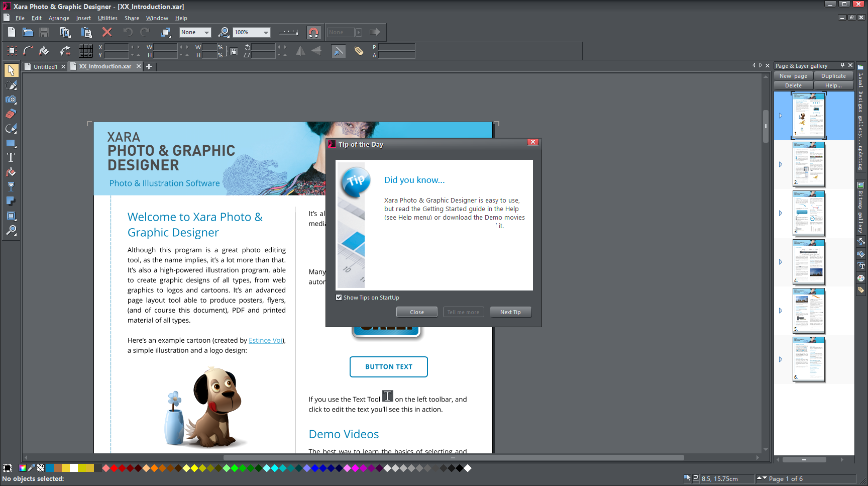Toggle the lock aspect ratio padlock
Screen dimensions: 868x486
pos(233,51)
